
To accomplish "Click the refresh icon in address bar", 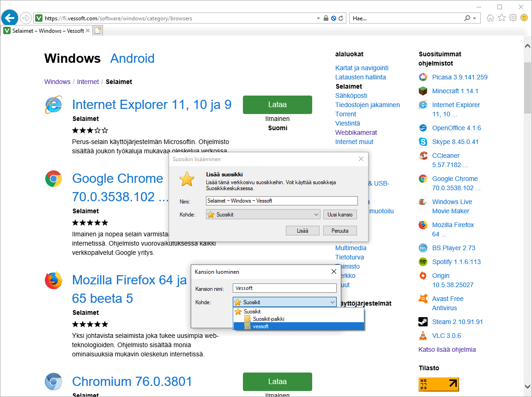I will click(341, 18).
